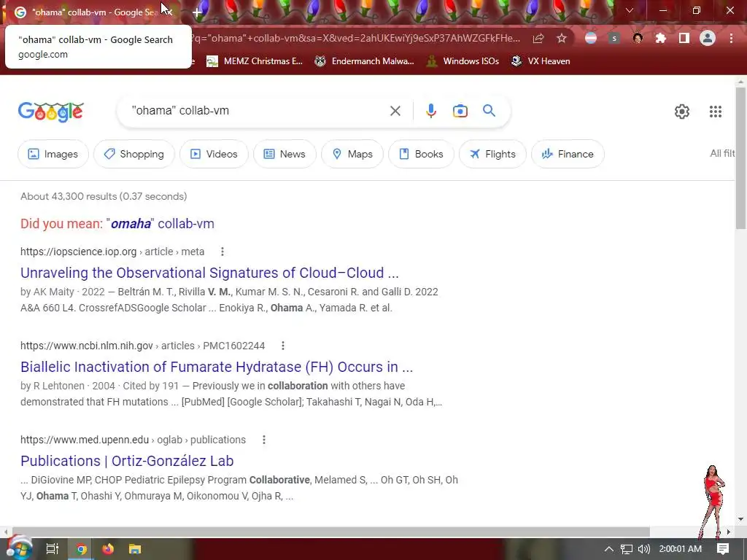Click the vertical page scrollbar thumb

point(740,157)
